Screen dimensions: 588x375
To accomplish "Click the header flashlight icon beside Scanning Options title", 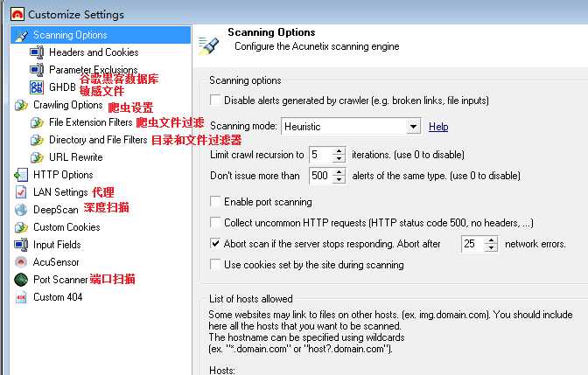I will 208,45.
